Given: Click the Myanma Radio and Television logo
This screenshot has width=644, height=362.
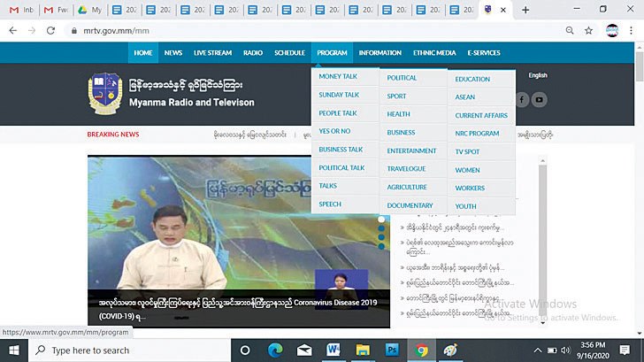Looking at the screenshot, I should (103, 94).
